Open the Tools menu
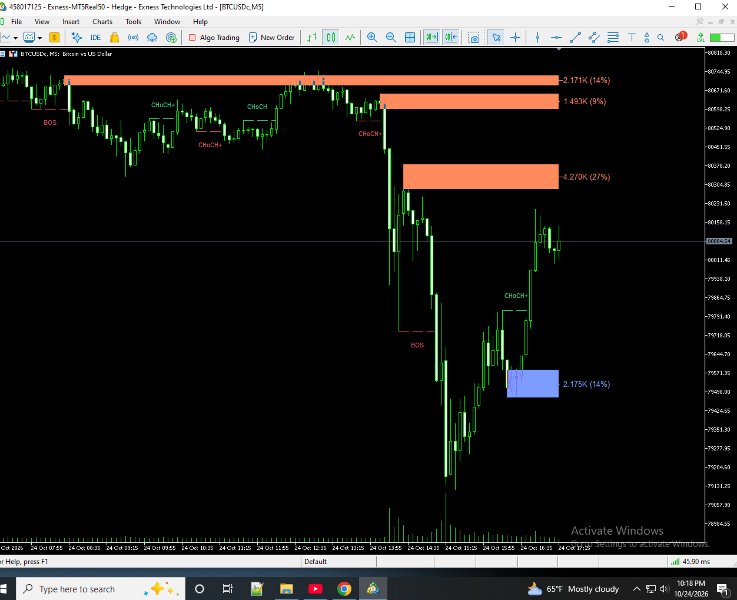This screenshot has height=600, width=737. (x=133, y=22)
